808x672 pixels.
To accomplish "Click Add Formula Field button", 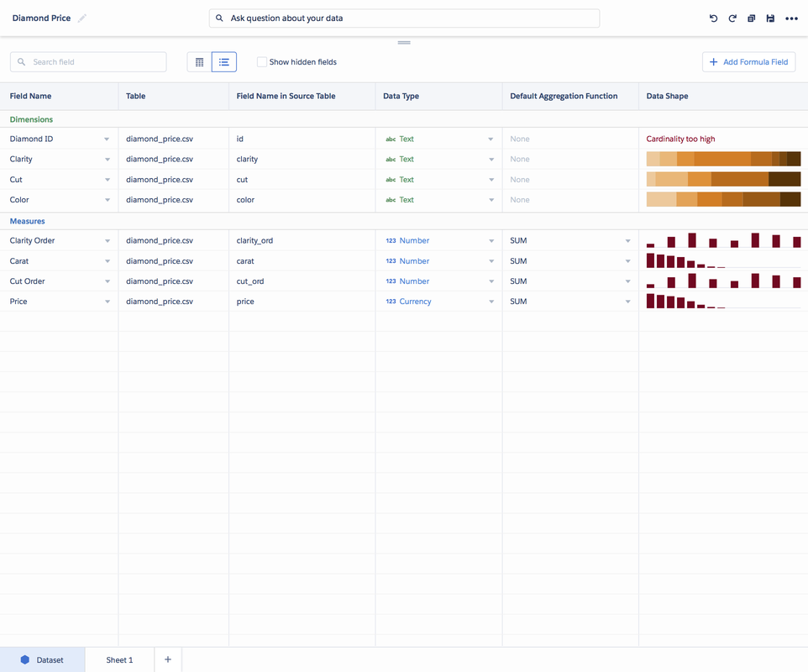I will pos(748,62).
